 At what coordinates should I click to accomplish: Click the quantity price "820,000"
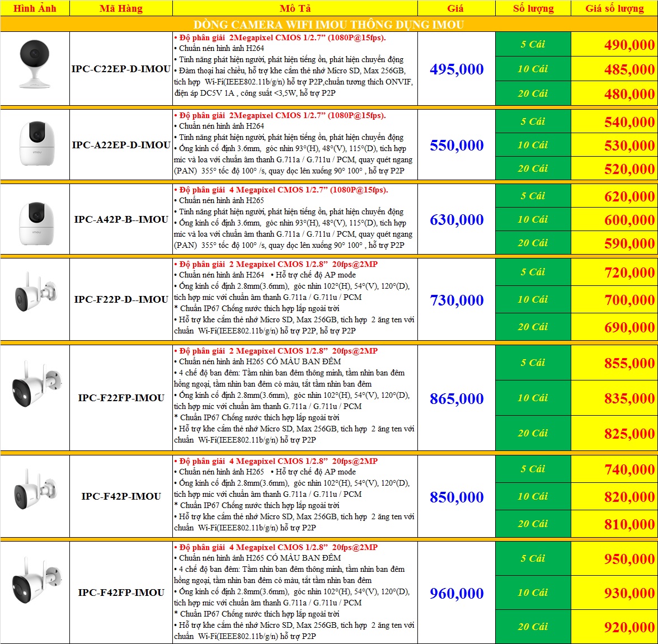coord(629,497)
